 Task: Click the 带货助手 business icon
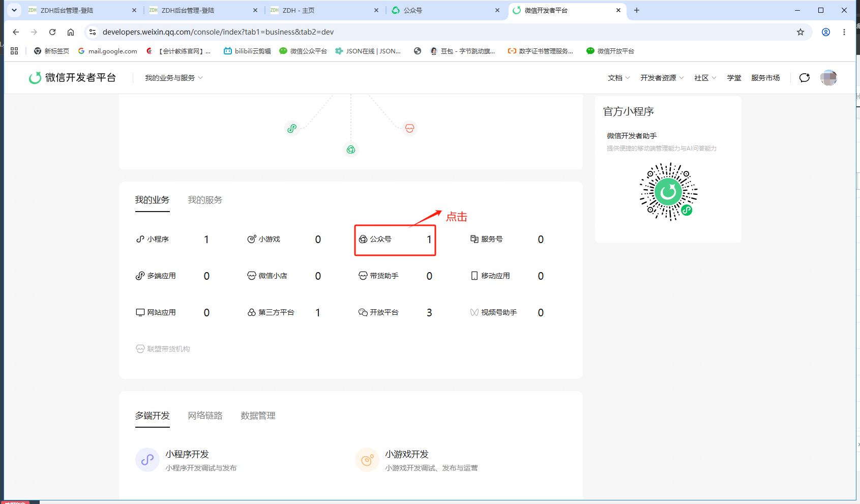363,276
